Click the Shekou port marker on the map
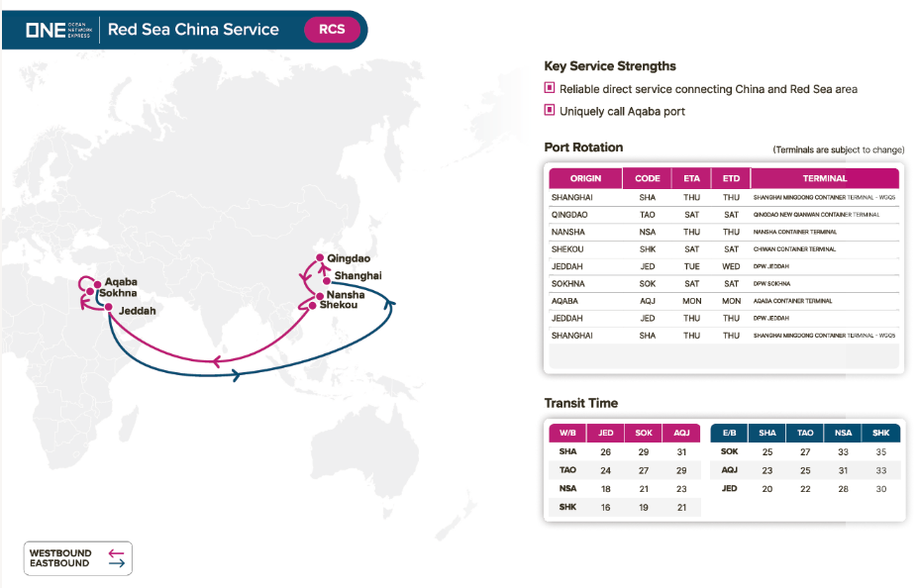 pyautogui.click(x=314, y=306)
